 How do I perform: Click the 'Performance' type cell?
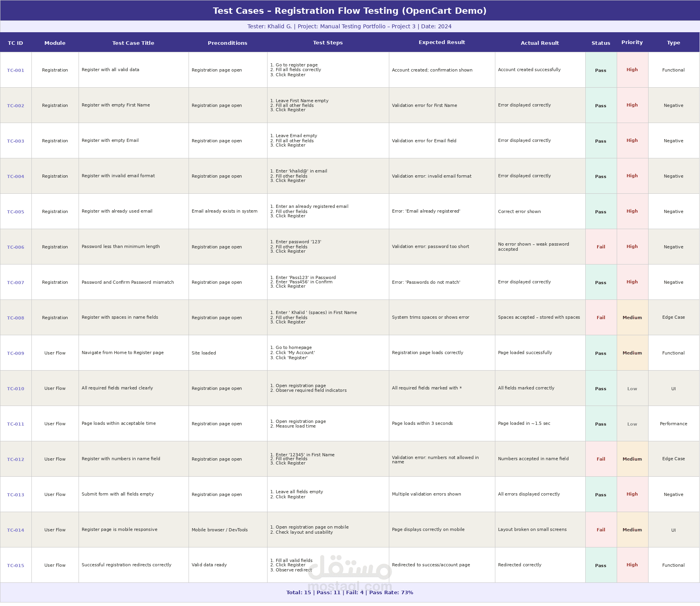(674, 424)
